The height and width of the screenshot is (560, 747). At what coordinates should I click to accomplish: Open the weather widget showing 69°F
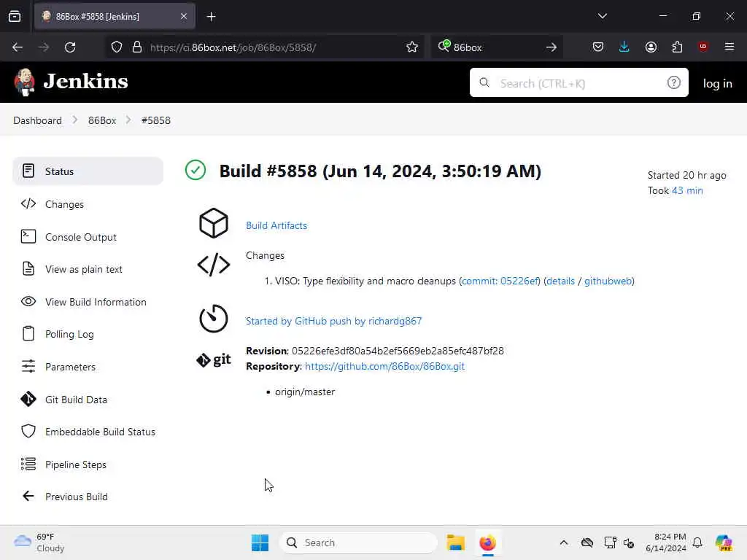tap(40, 542)
